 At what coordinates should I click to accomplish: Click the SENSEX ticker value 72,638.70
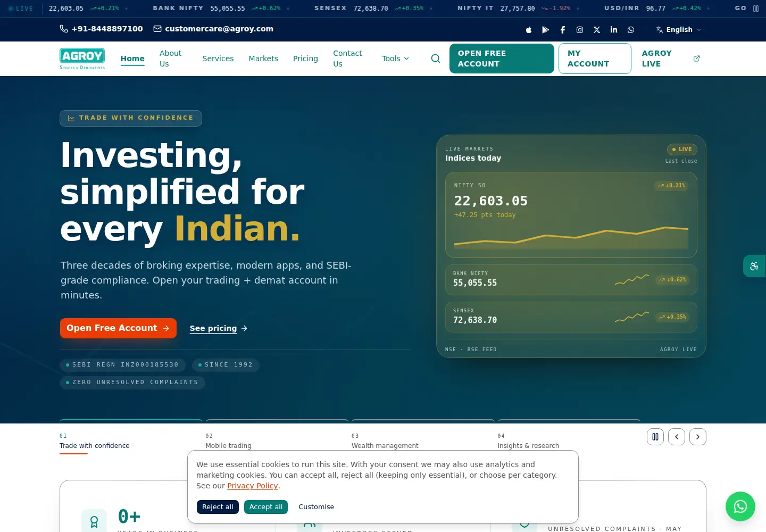[371, 9]
